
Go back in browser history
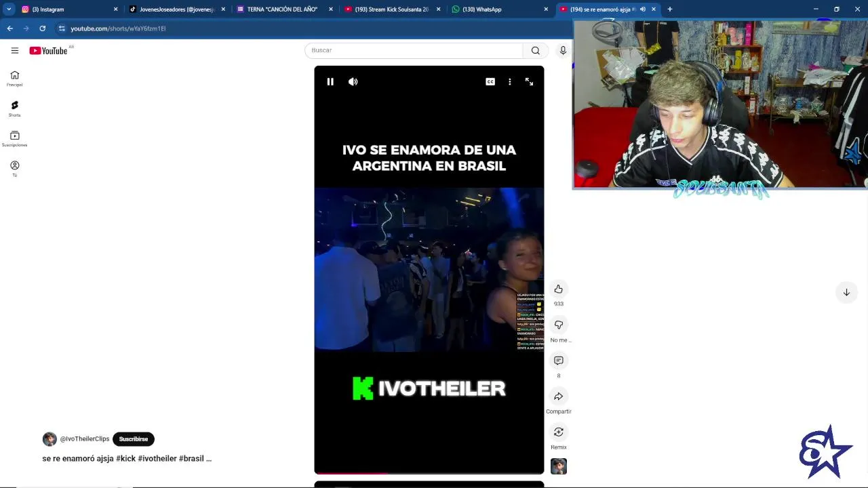tap(9, 28)
